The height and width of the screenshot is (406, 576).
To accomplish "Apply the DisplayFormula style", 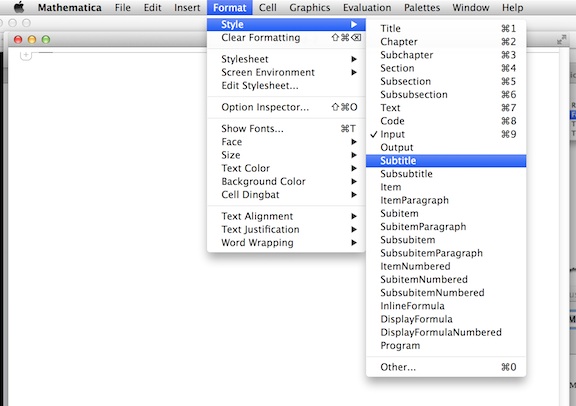I will pos(446,320).
